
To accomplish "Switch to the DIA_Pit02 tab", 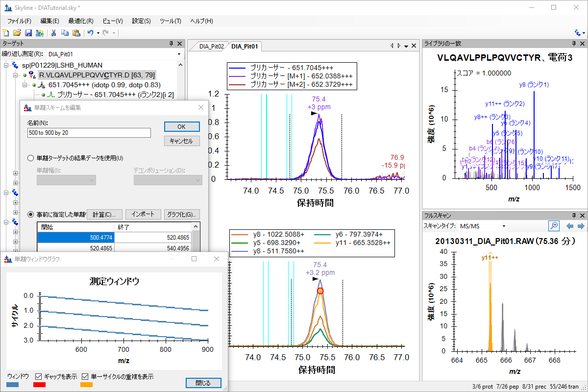I will coord(212,47).
